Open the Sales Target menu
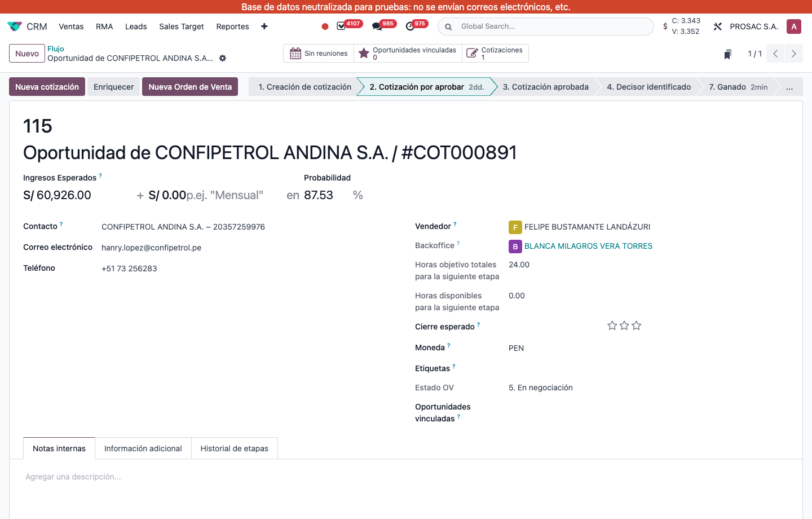 (182, 27)
